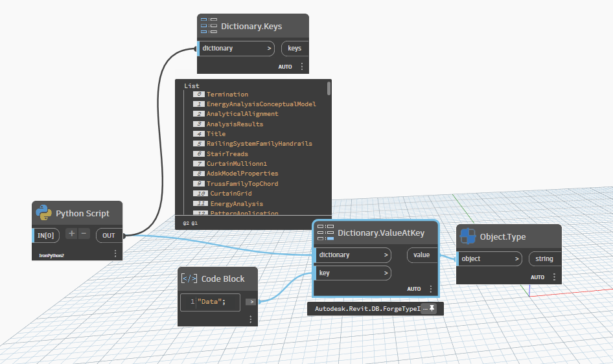Viewport: 613px width, 364px height.
Task: Click the dictionary input port on Dictionary.ValueAtKey
Action: tap(353, 255)
